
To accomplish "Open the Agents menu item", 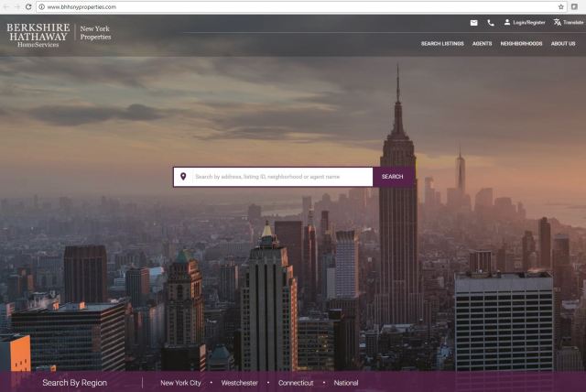I will point(482,44).
